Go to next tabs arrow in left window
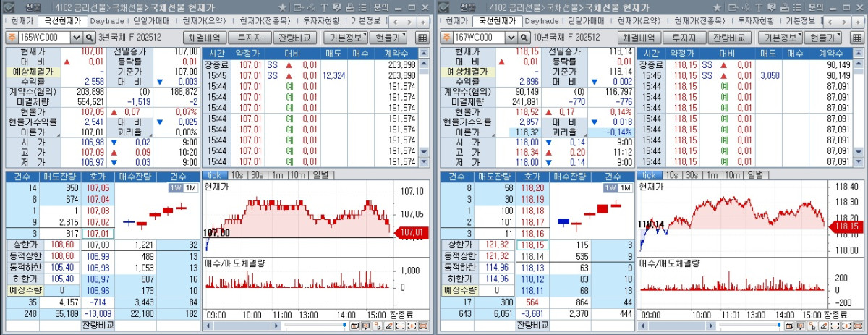This screenshot has width=868, height=335. (x=409, y=22)
